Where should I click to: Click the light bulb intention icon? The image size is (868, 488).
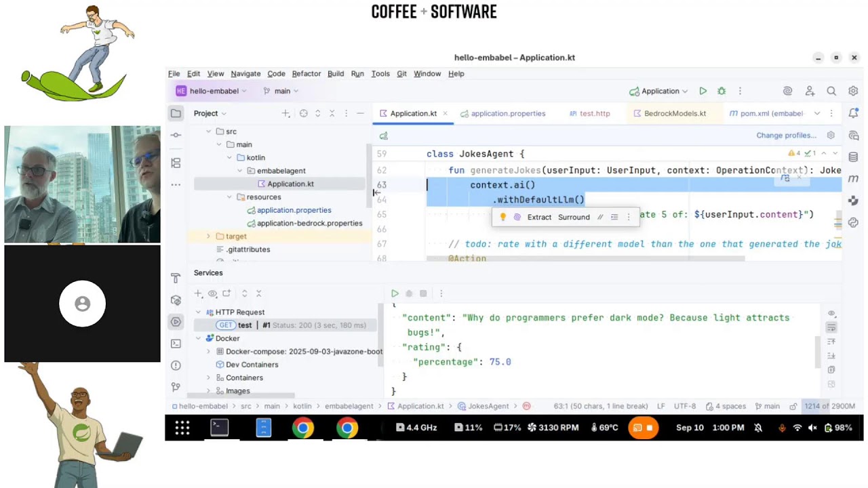click(502, 217)
